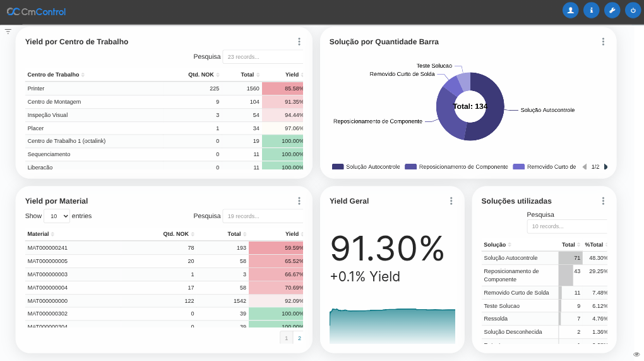This screenshot has width=644, height=361.
Task: Open Yield por Centro de Trabalho options menu
Action: click(299, 42)
